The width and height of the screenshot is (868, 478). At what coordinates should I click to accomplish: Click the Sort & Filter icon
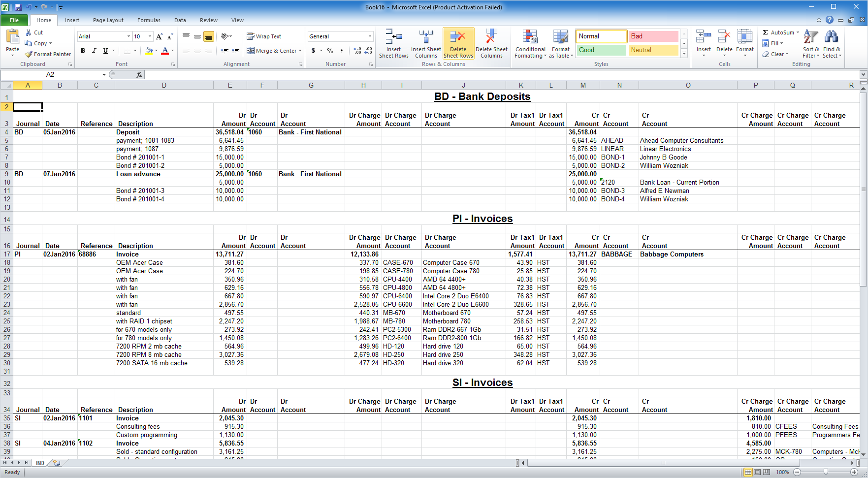pos(810,37)
